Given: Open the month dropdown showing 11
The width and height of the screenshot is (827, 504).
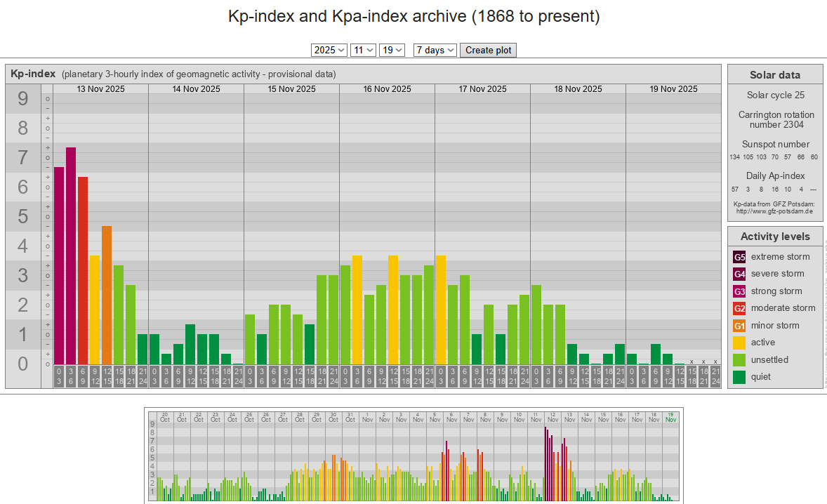Looking at the screenshot, I should [x=363, y=50].
